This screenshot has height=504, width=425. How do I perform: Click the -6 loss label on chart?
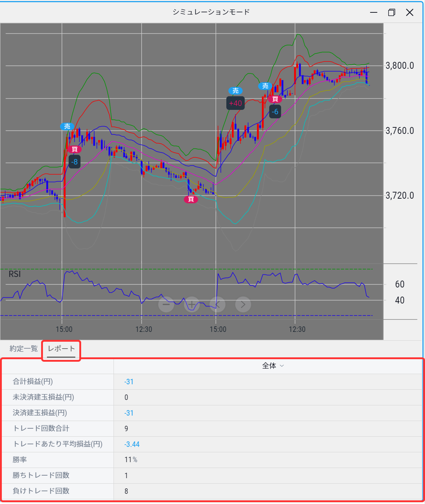tap(275, 111)
